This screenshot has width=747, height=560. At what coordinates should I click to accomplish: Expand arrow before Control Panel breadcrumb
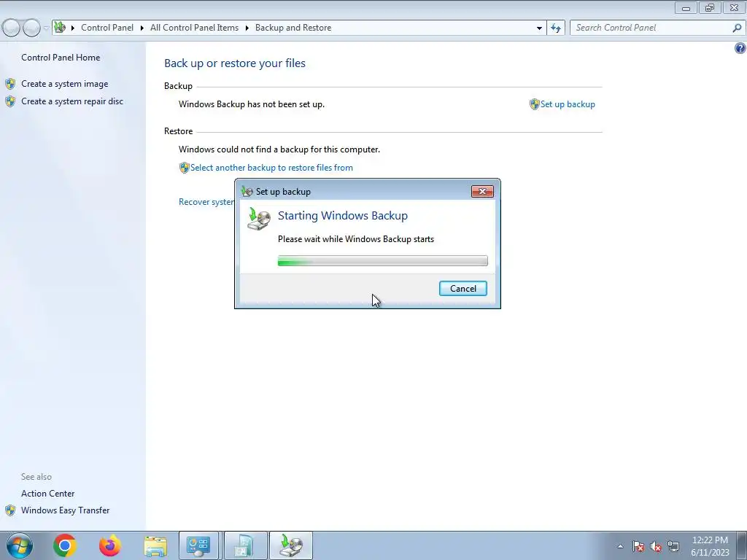coord(73,28)
